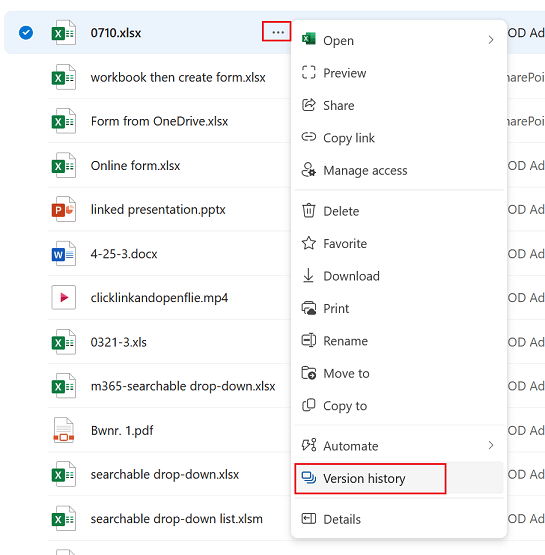Click the Excel icon beside 0710.xlsx

point(64,33)
